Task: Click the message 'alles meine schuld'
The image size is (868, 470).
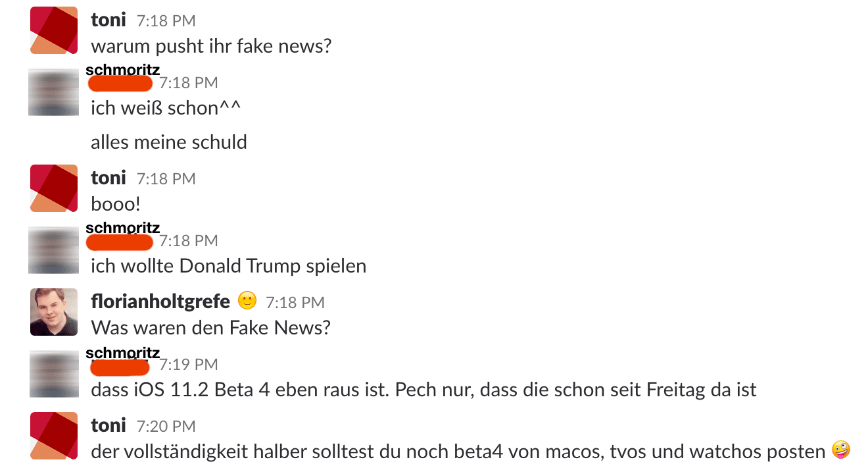Action: click(x=169, y=142)
